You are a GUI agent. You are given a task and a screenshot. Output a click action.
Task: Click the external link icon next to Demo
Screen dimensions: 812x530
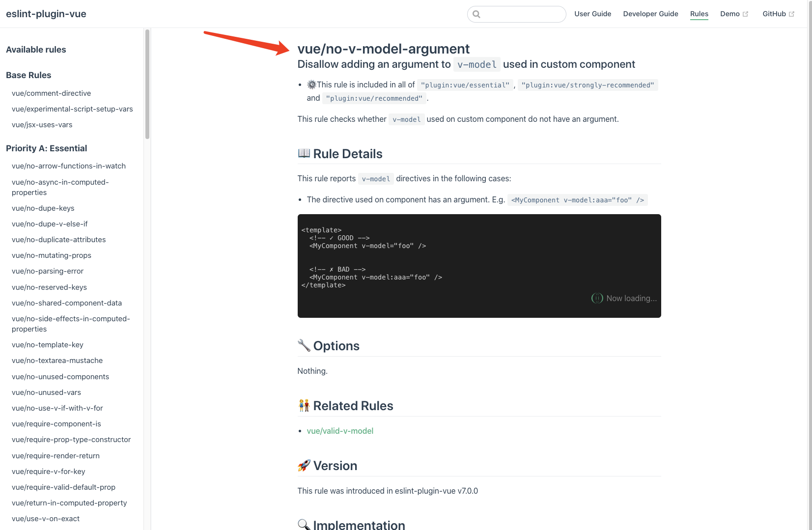[746, 14]
